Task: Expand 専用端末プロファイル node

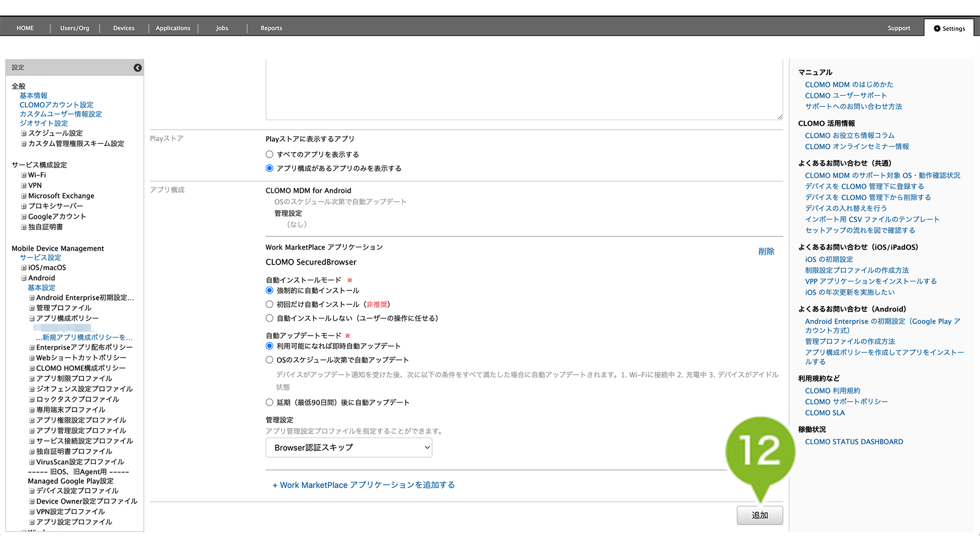Action: click(x=32, y=410)
